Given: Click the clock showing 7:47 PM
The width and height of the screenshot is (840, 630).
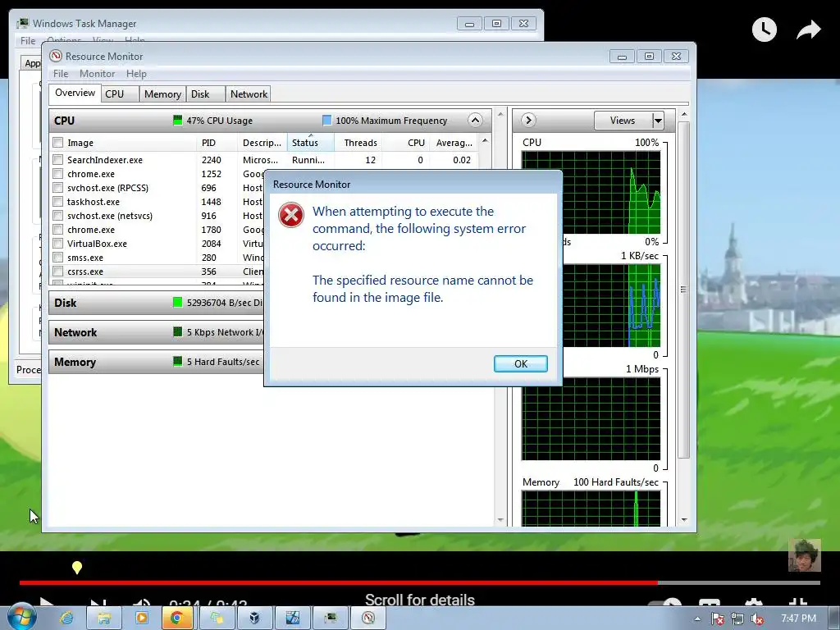Looking at the screenshot, I should point(798,619).
